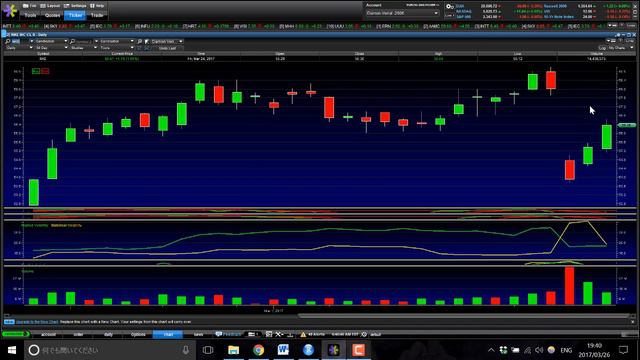Open Task View on the taskbar
640x360 pixels.
click(x=208, y=350)
